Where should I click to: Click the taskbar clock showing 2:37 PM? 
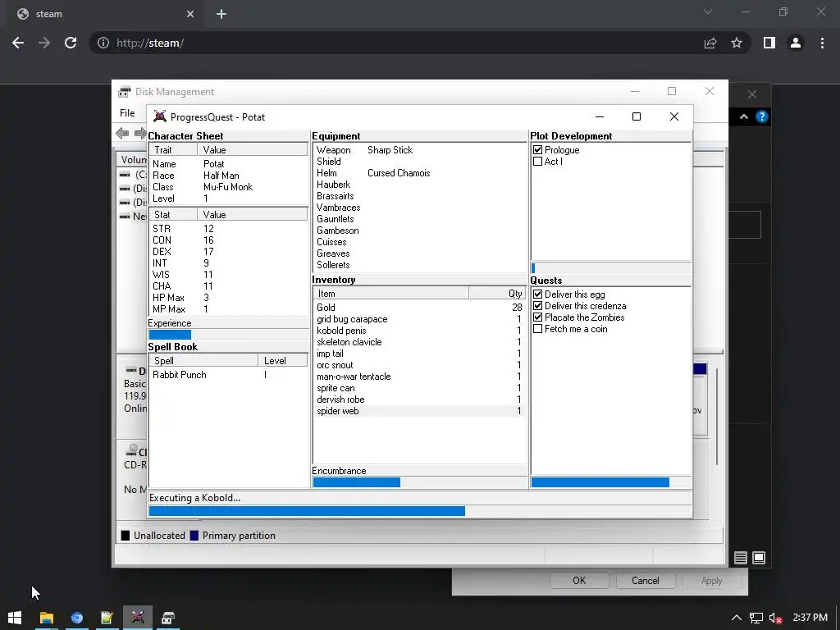[810, 618]
